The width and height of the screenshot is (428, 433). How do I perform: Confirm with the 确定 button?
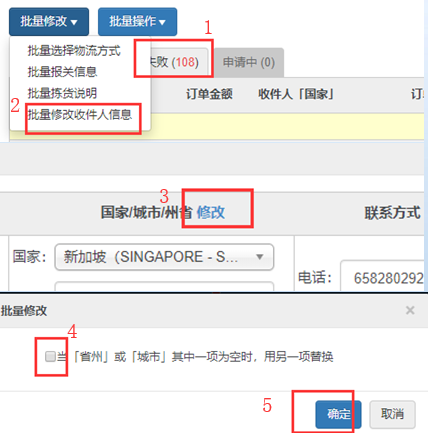point(338,414)
